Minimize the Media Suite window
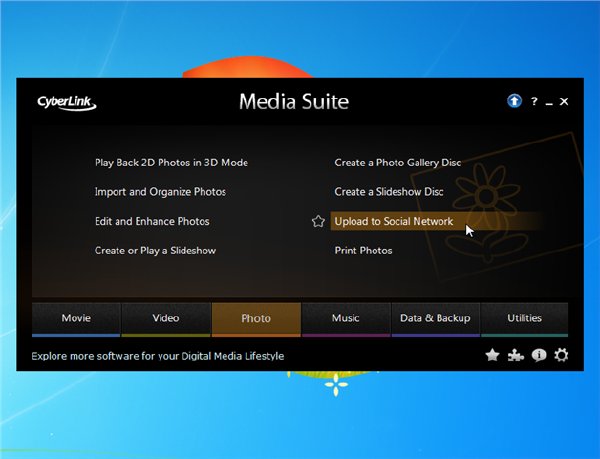Viewport: 600px width, 459px height. point(549,103)
